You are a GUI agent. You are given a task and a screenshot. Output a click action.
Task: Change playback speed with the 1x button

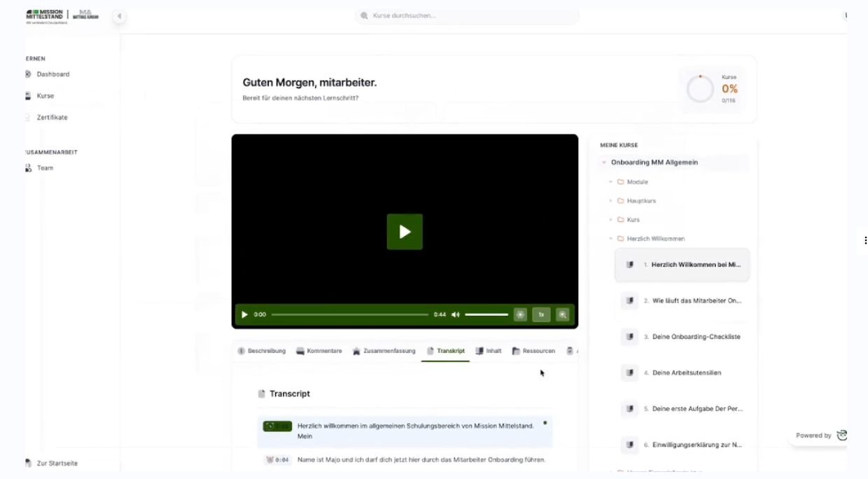point(541,314)
